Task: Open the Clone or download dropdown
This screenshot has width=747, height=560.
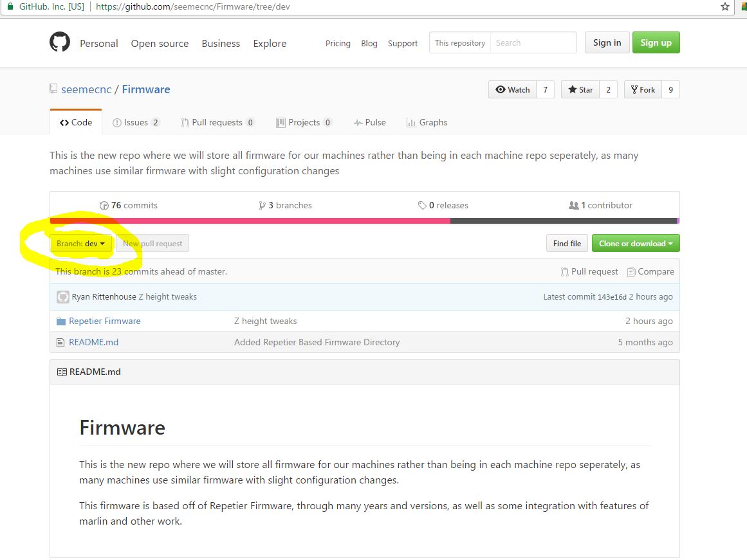Action: coord(635,243)
